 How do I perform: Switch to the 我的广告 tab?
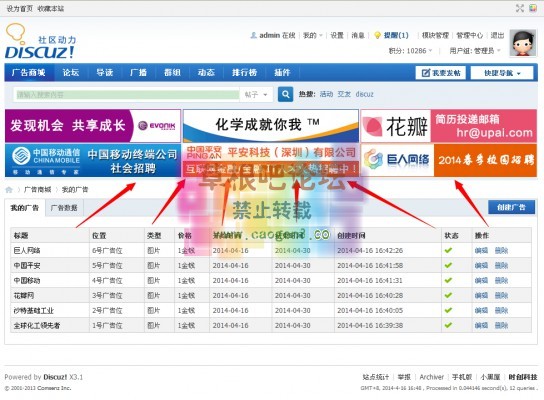(25, 208)
